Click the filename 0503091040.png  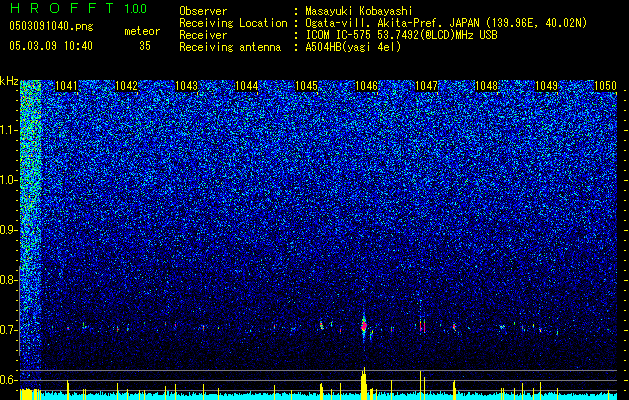pos(51,26)
